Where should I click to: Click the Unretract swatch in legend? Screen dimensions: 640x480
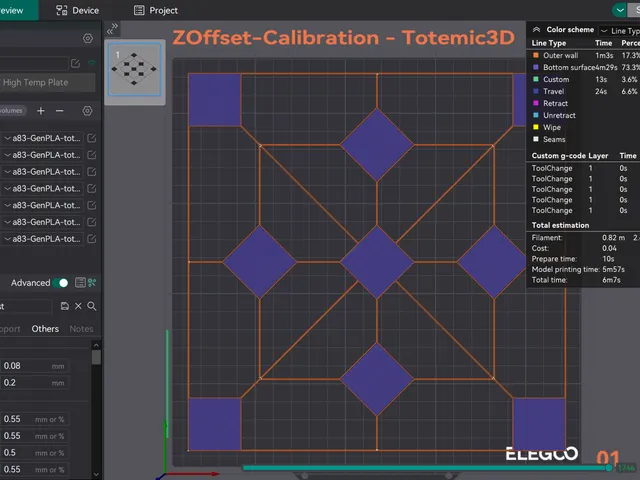point(536,115)
